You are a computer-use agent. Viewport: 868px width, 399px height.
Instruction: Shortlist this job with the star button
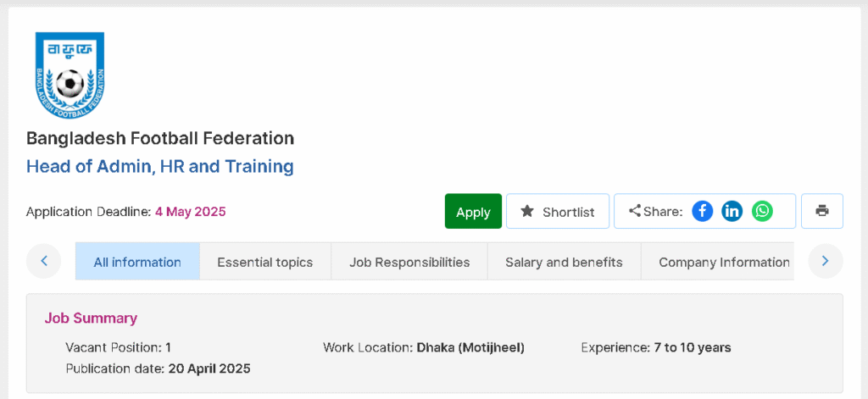(x=558, y=212)
